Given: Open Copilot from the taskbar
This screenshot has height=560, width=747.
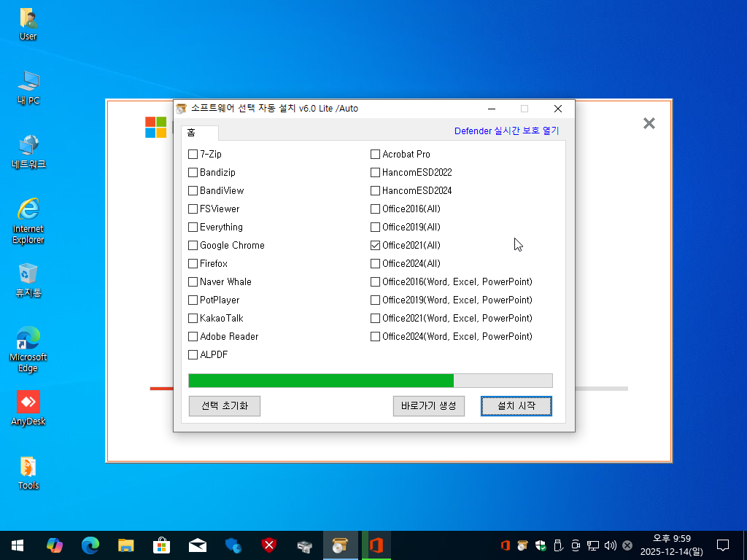Looking at the screenshot, I should 54,545.
